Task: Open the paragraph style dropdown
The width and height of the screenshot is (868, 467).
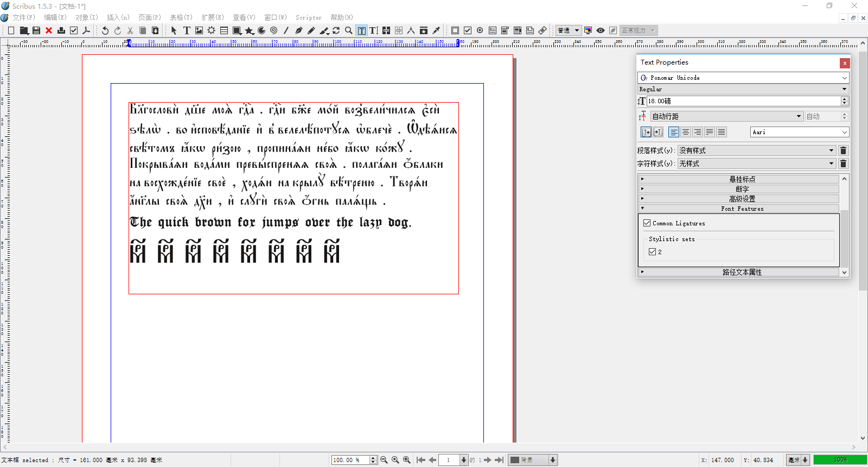Action: pyautogui.click(x=756, y=150)
